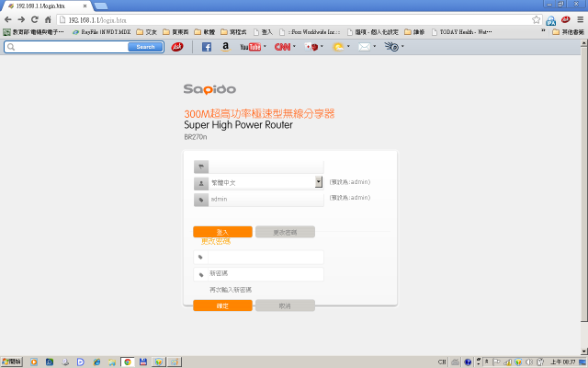Click the help question mark tray icon
Screen dimensions: 588x368
(x=468, y=362)
